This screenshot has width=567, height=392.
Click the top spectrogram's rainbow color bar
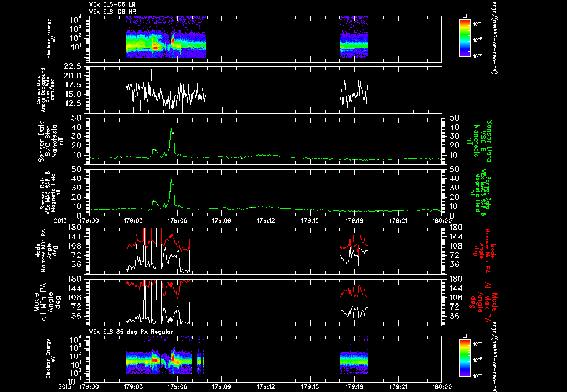point(465,38)
